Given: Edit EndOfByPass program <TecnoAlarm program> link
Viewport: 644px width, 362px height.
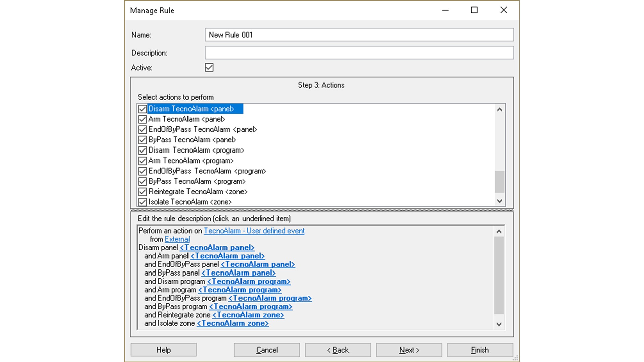Looking at the screenshot, I should (x=270, y=298).
